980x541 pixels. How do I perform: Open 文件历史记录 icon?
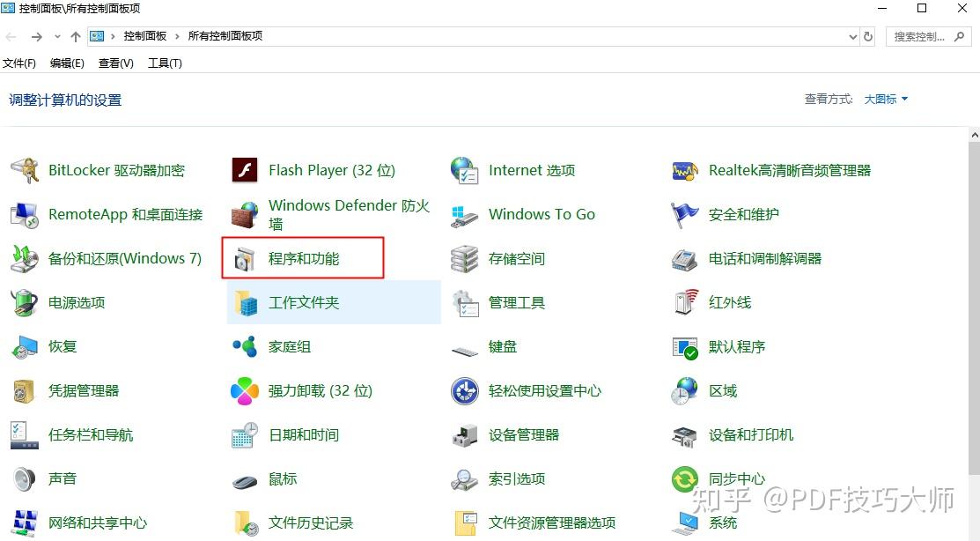[x=245, y=523]
